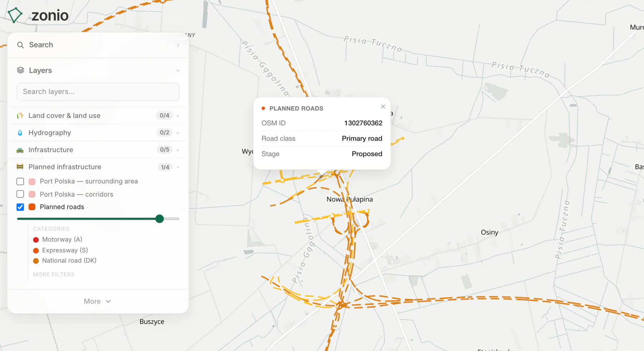Click the Layers stack icon
This screenshot has height=351, width=644.
(20, 70)
